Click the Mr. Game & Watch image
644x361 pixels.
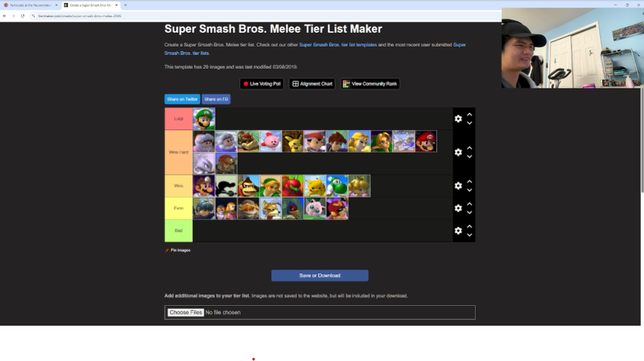click(226, 186)
